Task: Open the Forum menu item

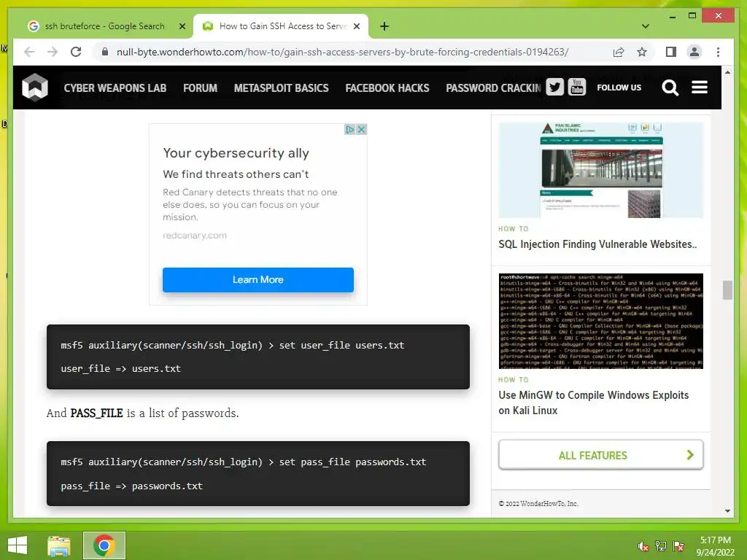Action: click(x=200, y=88)
